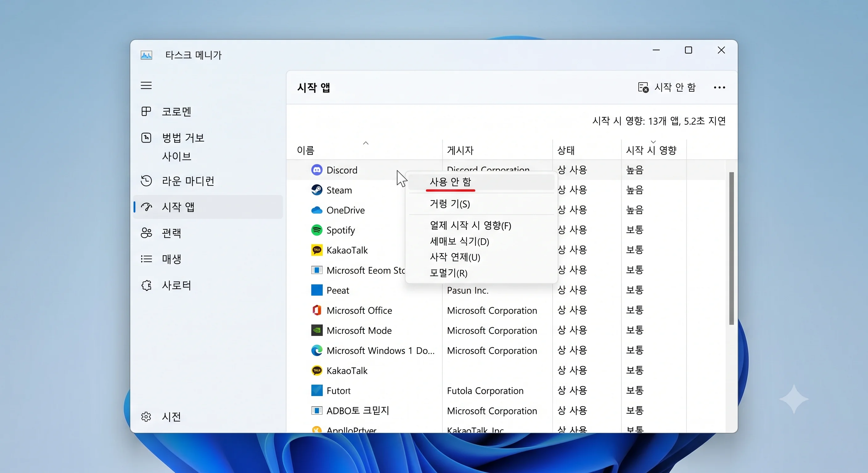Screen dimensions: 868x473
Task: Click the Steam app icon
Action: point(316,190)
